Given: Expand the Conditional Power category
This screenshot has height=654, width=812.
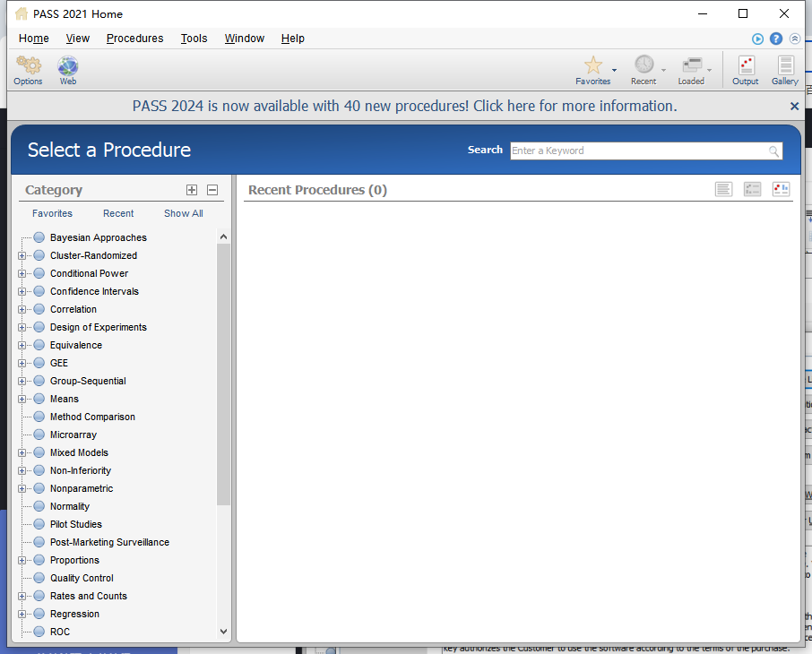Looking at the screenshot, I should point(22,273).
